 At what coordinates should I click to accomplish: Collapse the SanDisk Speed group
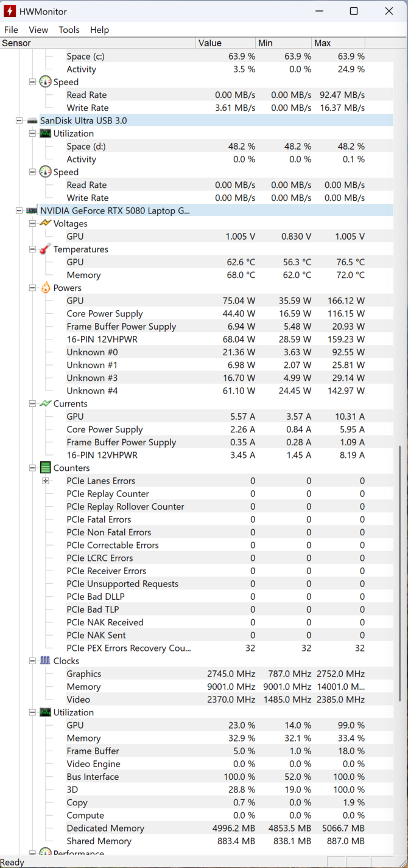[x=32, y=172]
